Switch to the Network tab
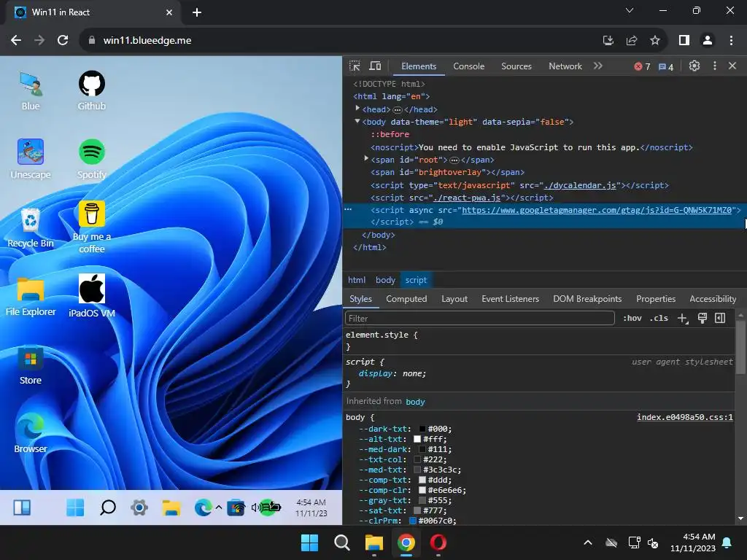The image size is (747, 560). [x=565, y=66]
